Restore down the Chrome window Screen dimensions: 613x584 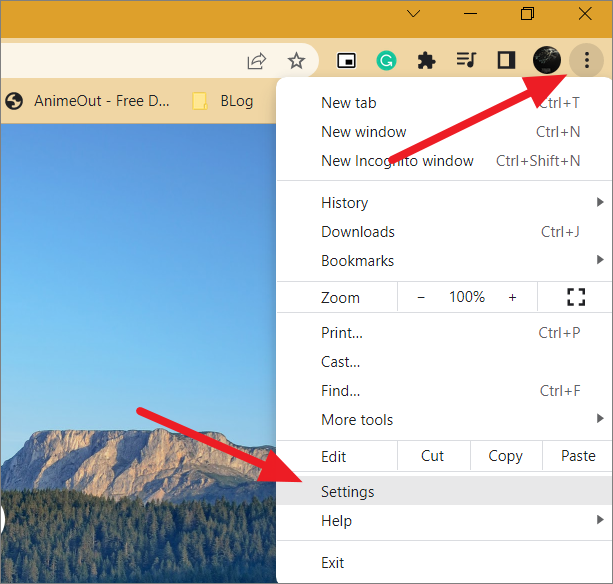(x=527, y=14)
